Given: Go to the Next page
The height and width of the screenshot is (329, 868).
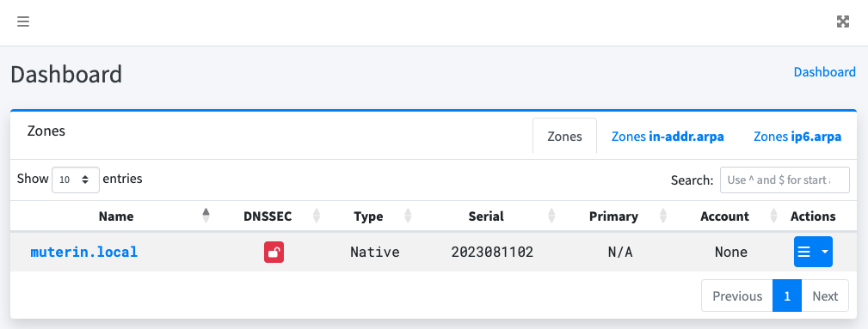Looking at the screenshot, I should pos(825,295).
